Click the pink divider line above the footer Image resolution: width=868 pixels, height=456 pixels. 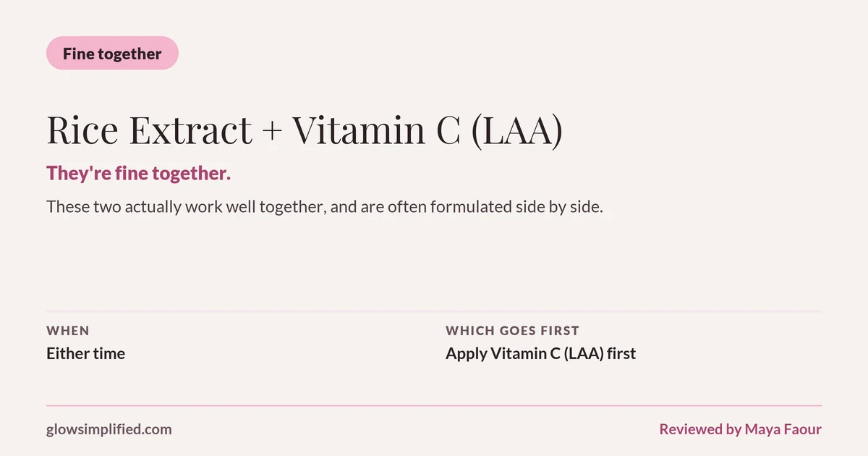pyautogui.click(x=434, y=406)
